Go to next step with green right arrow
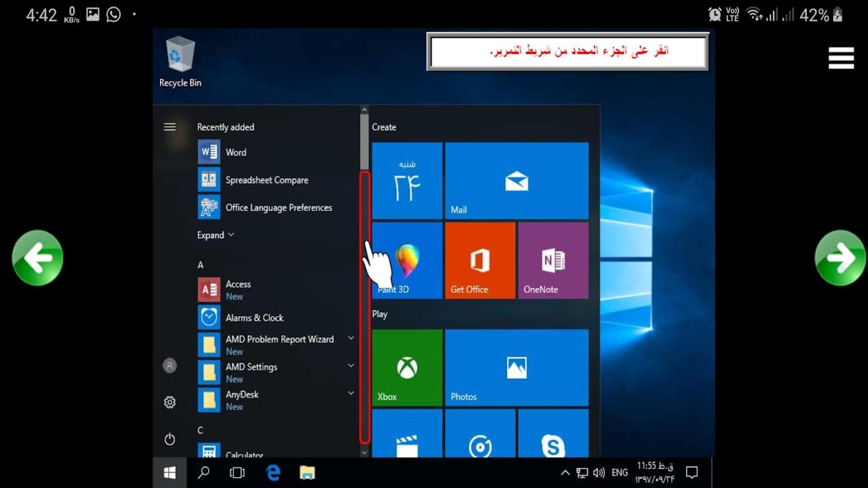Viewport: 868px width, 488px height. tap(841, 258)
